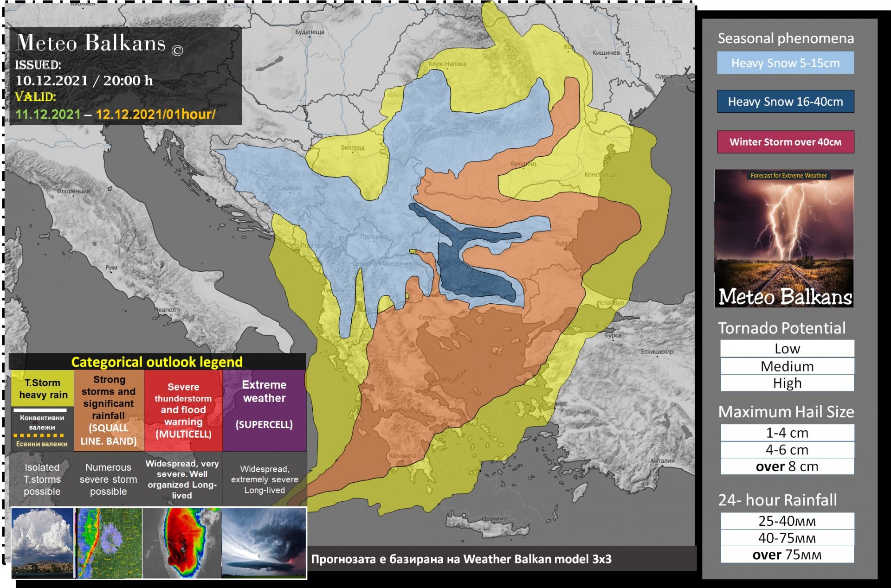Viewport: 891px width, 588px height.
Task: Click the issued date 10.12.2021 / 20:00 h
Action: (x=84, y=81)
